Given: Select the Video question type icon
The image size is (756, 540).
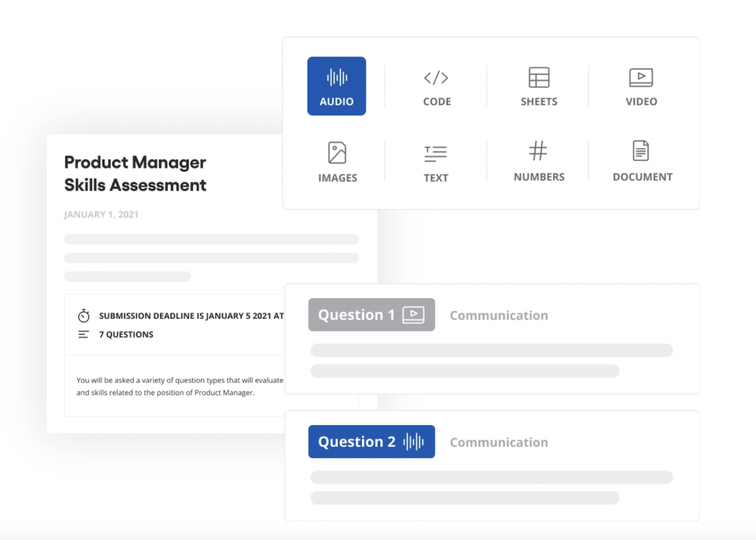Looking at the screenshot, I should click(x=641, y=78).
